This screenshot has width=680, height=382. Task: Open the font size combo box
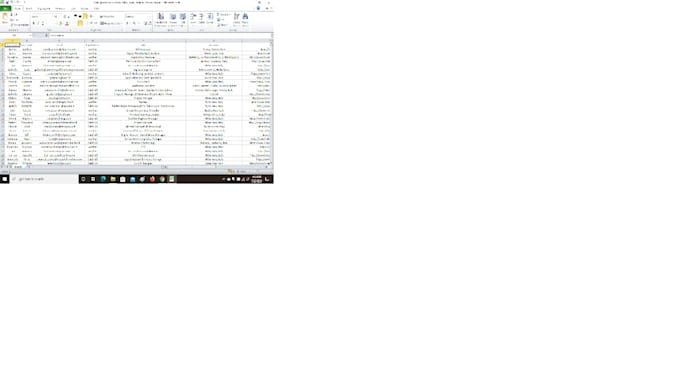pyautogui.click(x=57, y=16)
